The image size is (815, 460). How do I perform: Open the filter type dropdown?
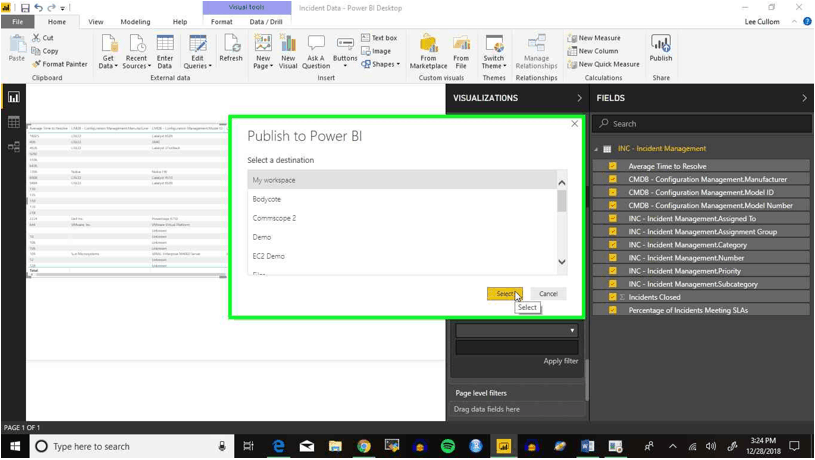coord(517,330)
